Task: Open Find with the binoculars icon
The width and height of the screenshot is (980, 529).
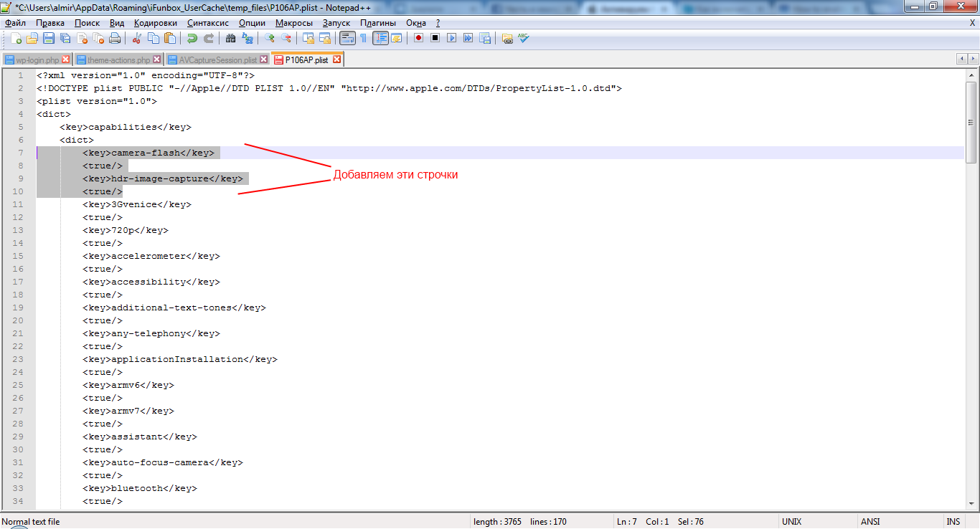Action: tap(230, 38)
